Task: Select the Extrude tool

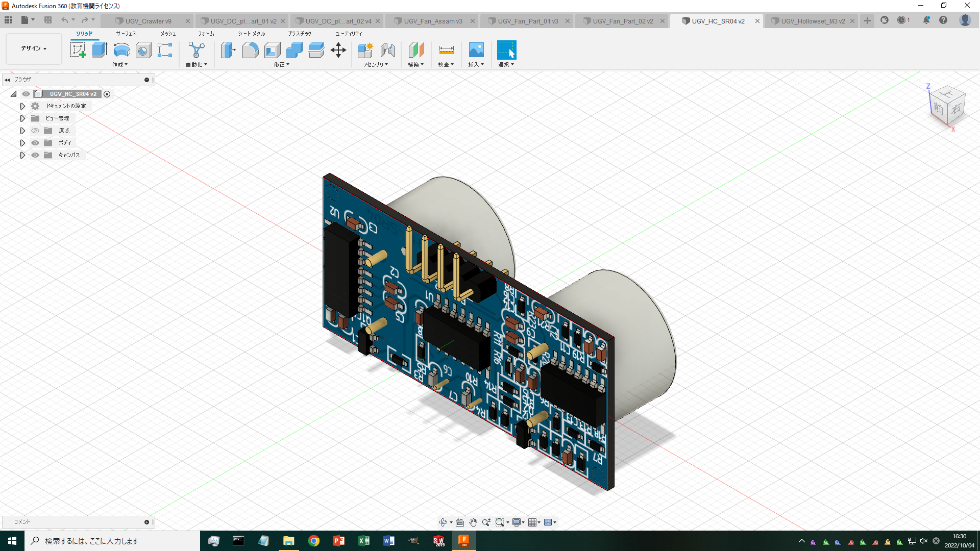Action: [100, 50]
